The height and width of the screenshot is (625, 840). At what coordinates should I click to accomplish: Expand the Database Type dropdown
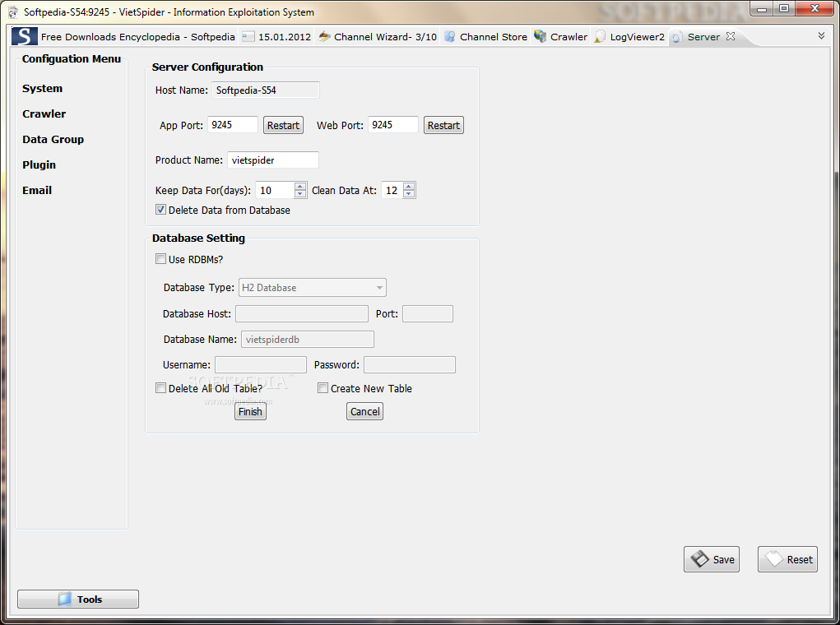pyautogui.click(x=379, y=288)
